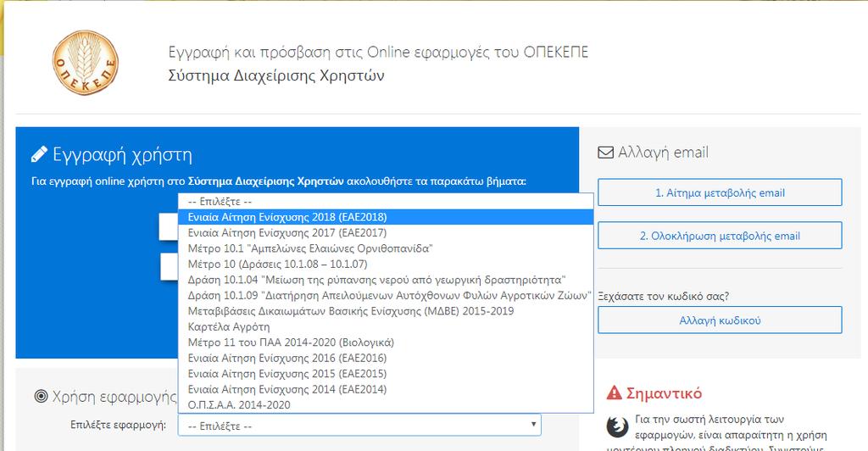Select Ενιαία Αίτηση Ενίσχυσης 2018 (ΕΑΕ2018)
Viewport: 868px width, 451px height.
click(386, 217)
